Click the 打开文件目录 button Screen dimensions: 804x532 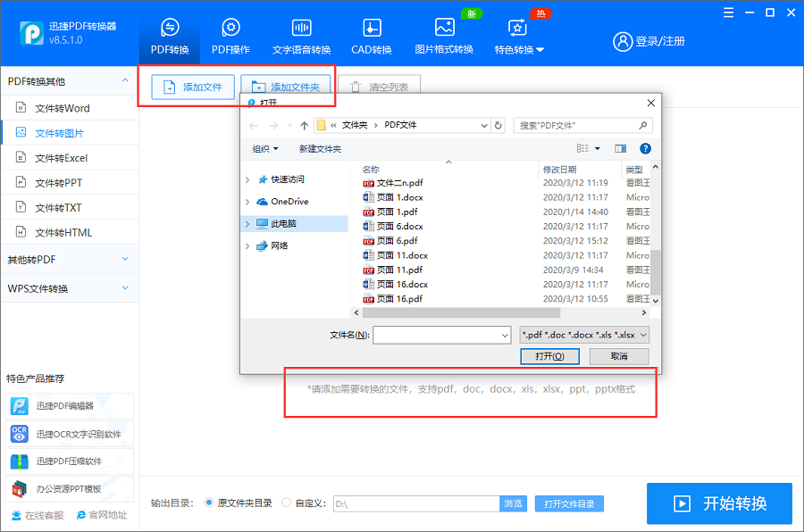pos(569,503)
